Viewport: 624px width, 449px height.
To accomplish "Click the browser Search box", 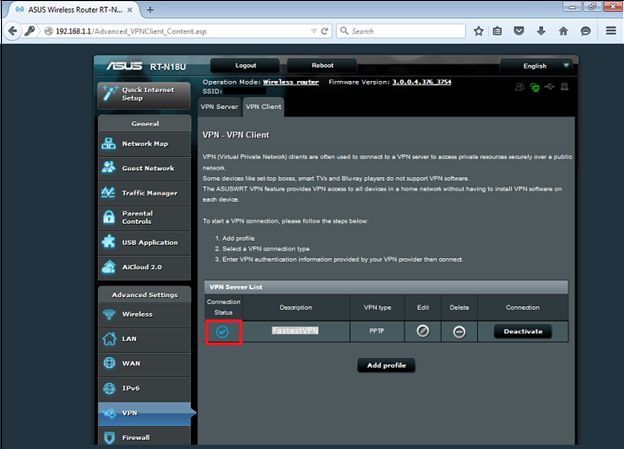I will point(401,31).
